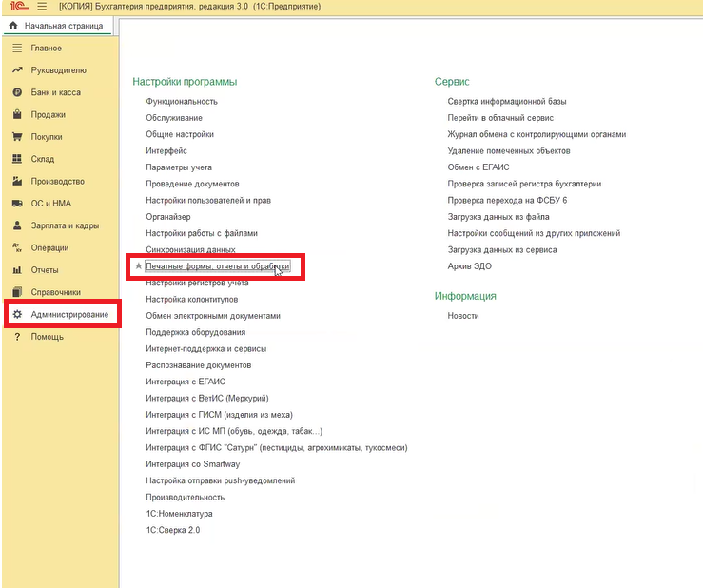Open the Новости link
Screen dimensions: 703x588
coord(463,316)
